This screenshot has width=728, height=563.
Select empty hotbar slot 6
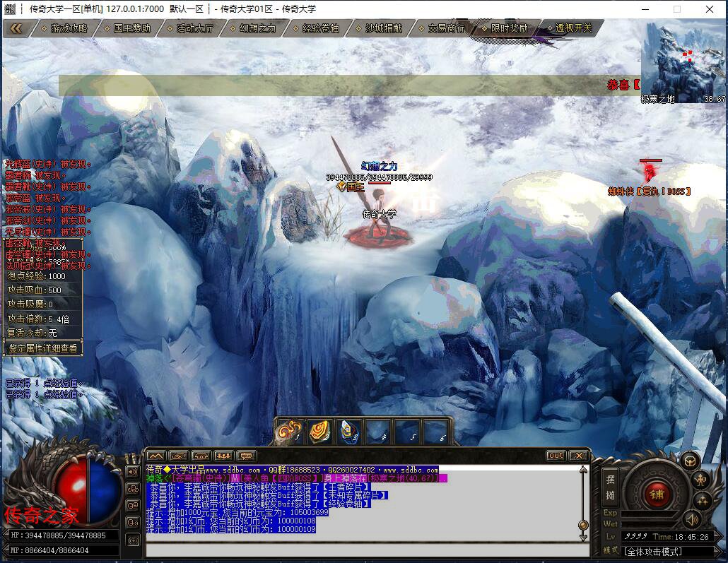pyautogui.click(x=438, y=431)
